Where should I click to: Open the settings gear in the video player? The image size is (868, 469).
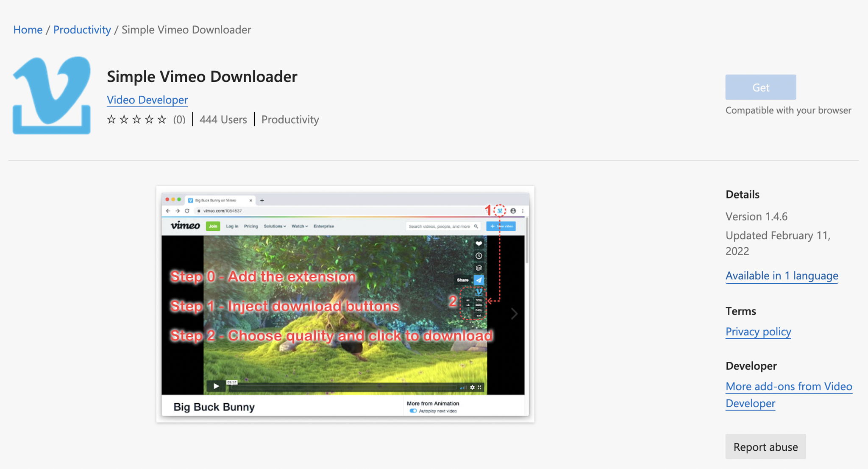coord(473,387)
